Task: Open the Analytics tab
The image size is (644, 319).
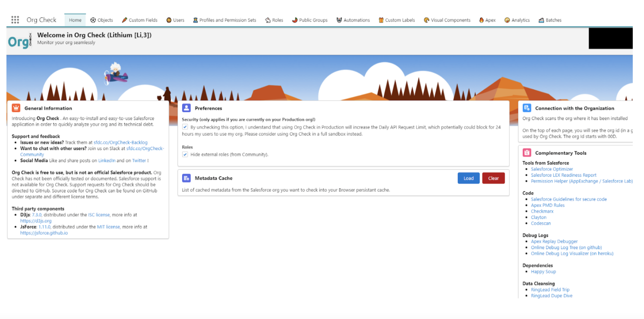Action: [x=517, y=20]
